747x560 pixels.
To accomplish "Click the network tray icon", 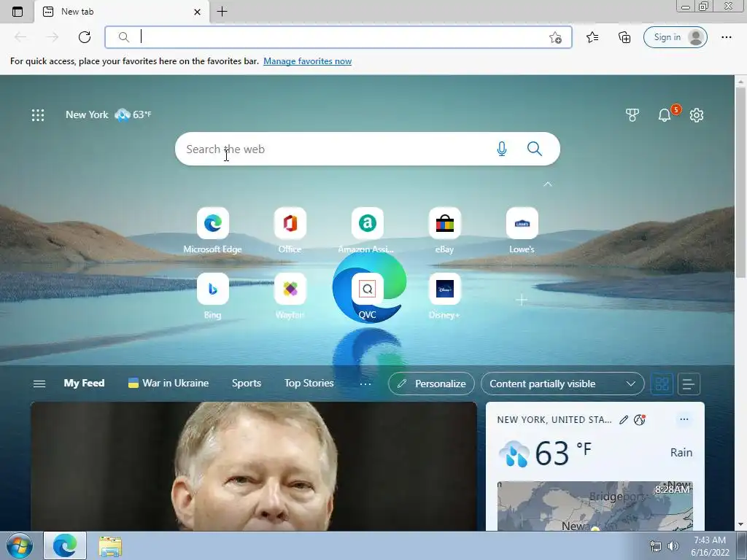I will click(x=656, y=546).
